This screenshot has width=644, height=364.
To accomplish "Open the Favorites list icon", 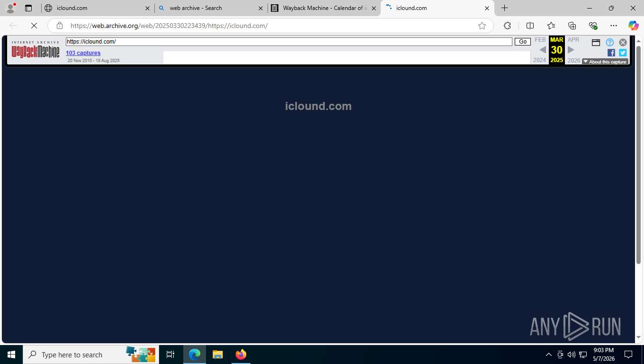I will 551,26.
